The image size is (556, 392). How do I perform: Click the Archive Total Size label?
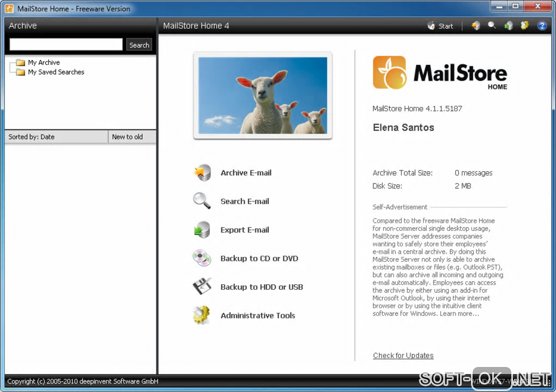402,173
